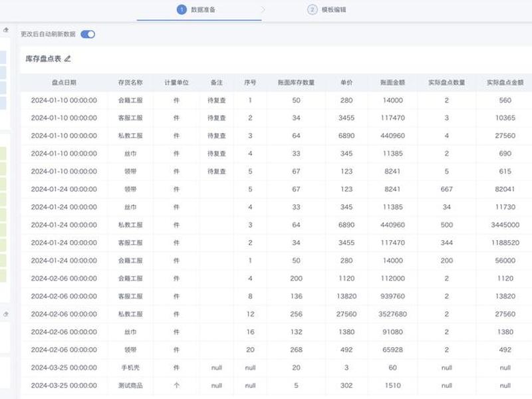Select the 备注 column header

pos(217,82)
